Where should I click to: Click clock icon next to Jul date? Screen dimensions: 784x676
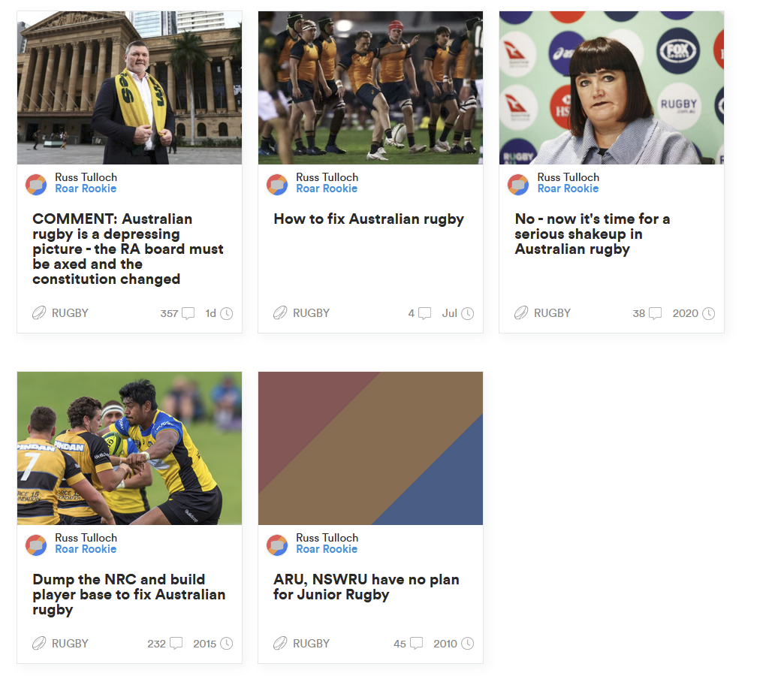click(x=467, y=313)
